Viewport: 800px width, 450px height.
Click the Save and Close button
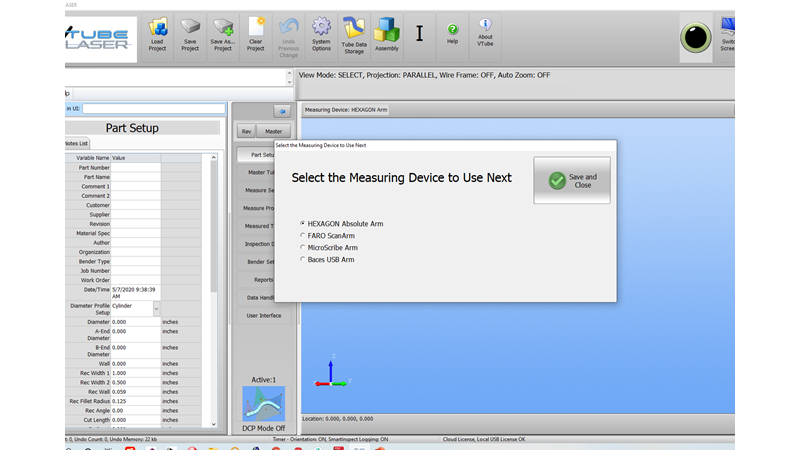pos(572,181)
